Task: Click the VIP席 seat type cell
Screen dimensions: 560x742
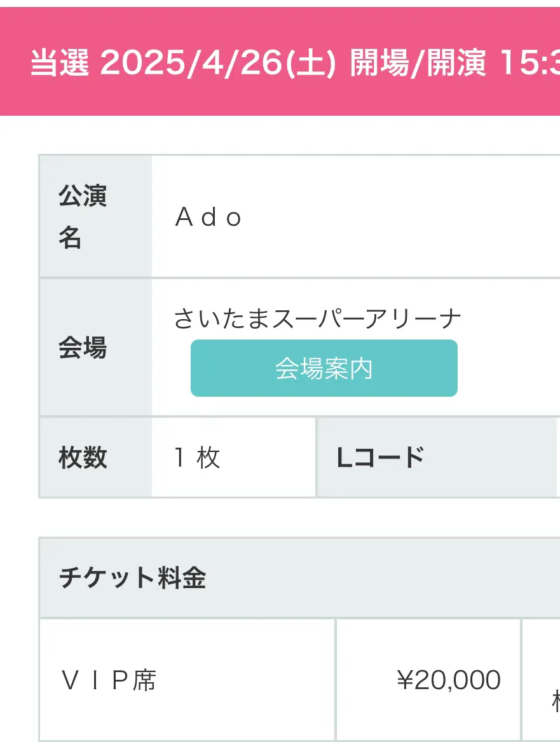Action: pos(188,680)
